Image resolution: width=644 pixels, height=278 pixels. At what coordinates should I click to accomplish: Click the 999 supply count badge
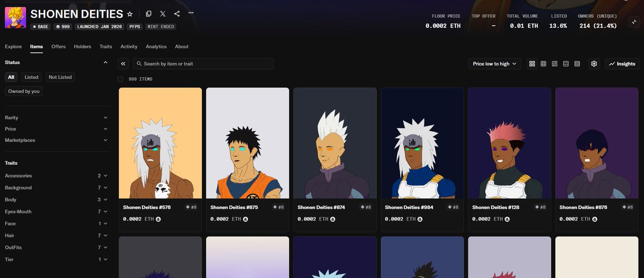pos(63,26)
